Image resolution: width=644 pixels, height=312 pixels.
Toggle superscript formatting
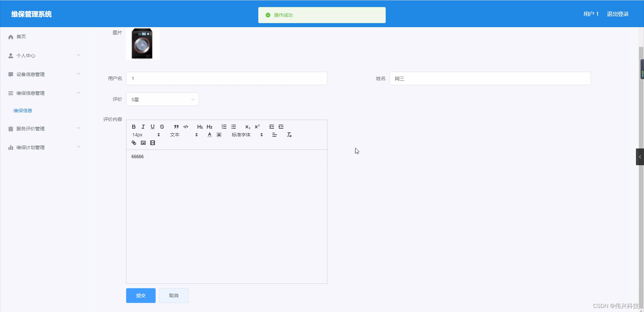(x=257, y=127)
